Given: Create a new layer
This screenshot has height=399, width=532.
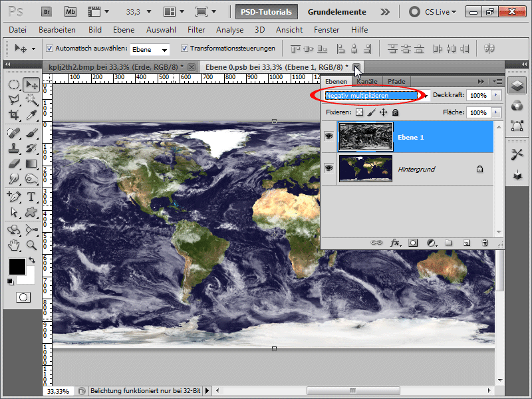Looking at the screenshot, I should pos(467,243).
